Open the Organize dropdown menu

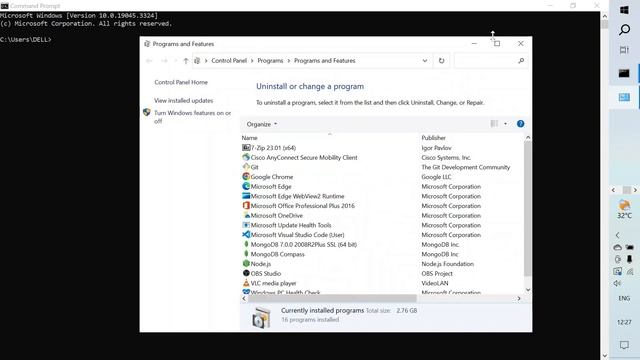[262, 124]
